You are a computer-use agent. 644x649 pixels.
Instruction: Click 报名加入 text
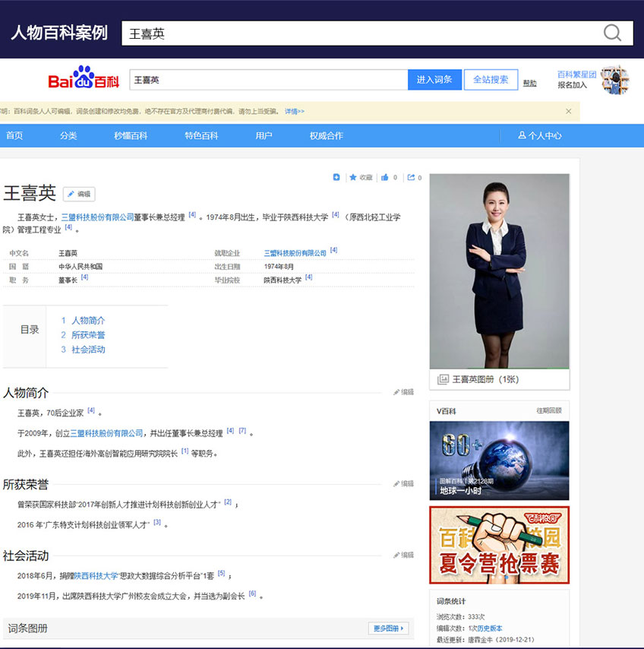(x=572, y=85)
